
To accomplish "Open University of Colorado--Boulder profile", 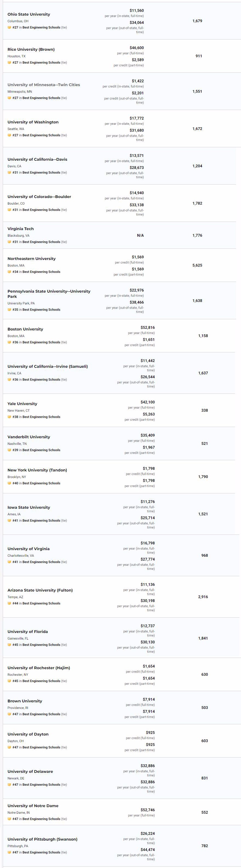I will 39,197.
